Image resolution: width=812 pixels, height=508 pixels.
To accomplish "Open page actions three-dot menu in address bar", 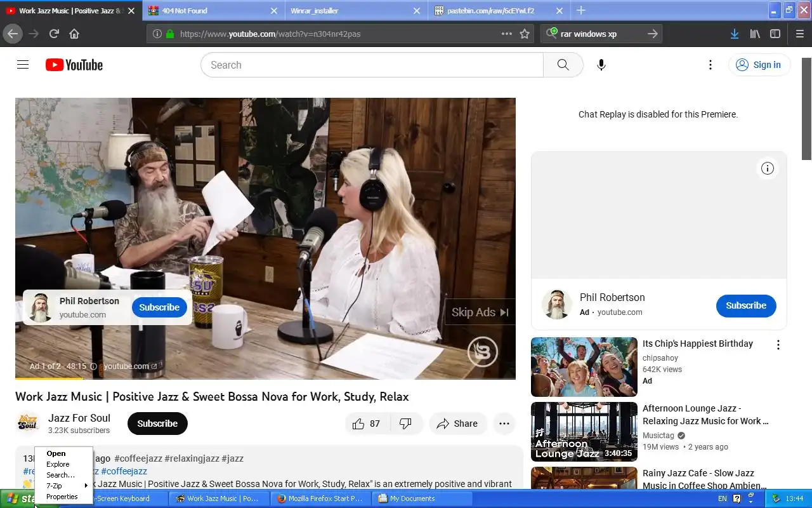I will pyautogui.click(x=506, y=34).
